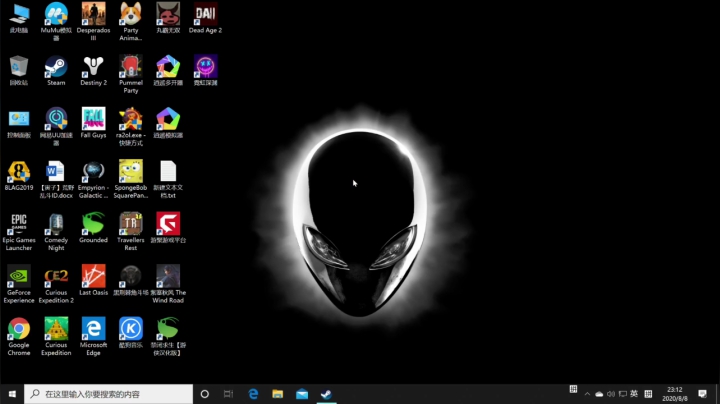Switch the 英 input language indicator

click(634, 394)
